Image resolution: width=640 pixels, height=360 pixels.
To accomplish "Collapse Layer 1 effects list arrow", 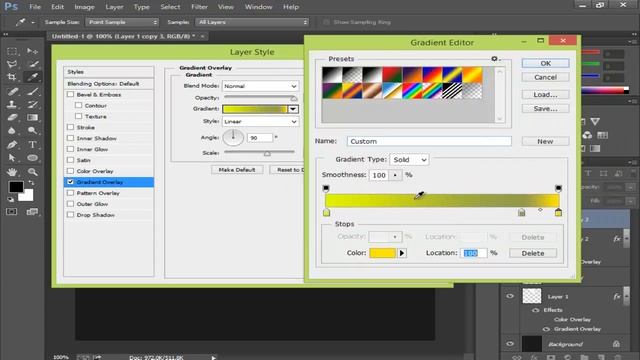I will click(627, 296).
